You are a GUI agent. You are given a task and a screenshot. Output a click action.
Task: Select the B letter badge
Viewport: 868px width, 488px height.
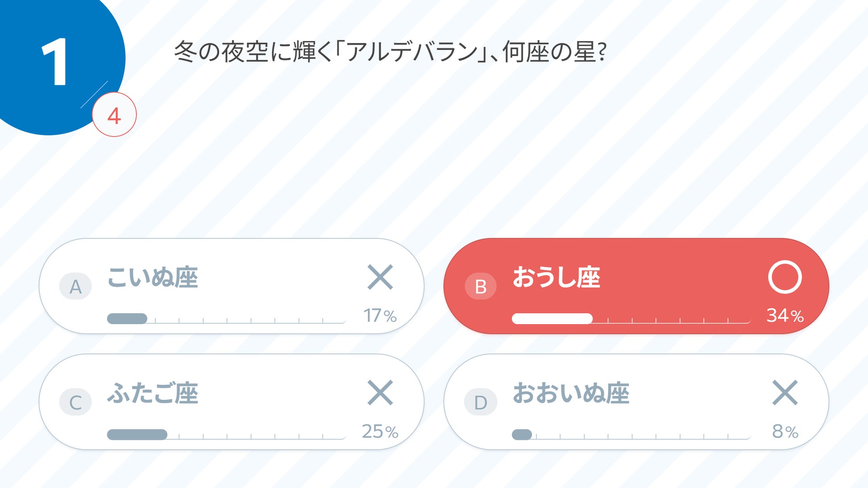[x=480, y=286]
